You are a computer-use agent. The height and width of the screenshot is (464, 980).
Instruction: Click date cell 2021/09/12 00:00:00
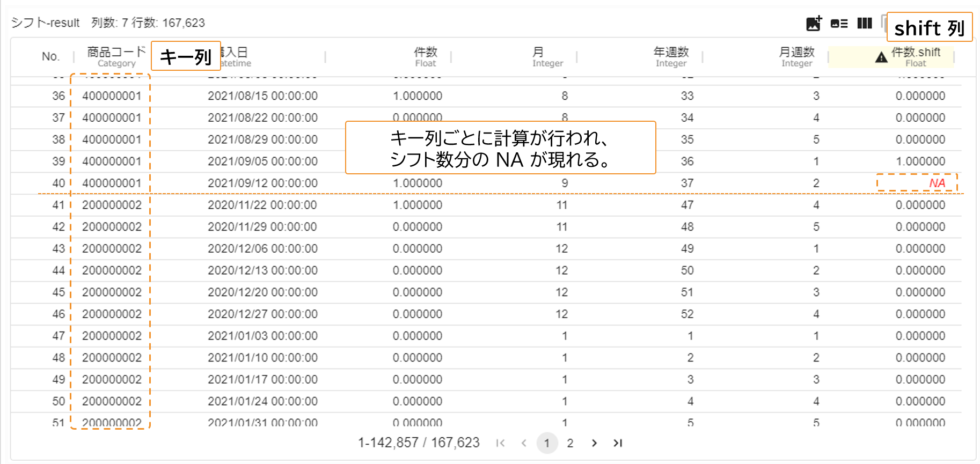262,183
